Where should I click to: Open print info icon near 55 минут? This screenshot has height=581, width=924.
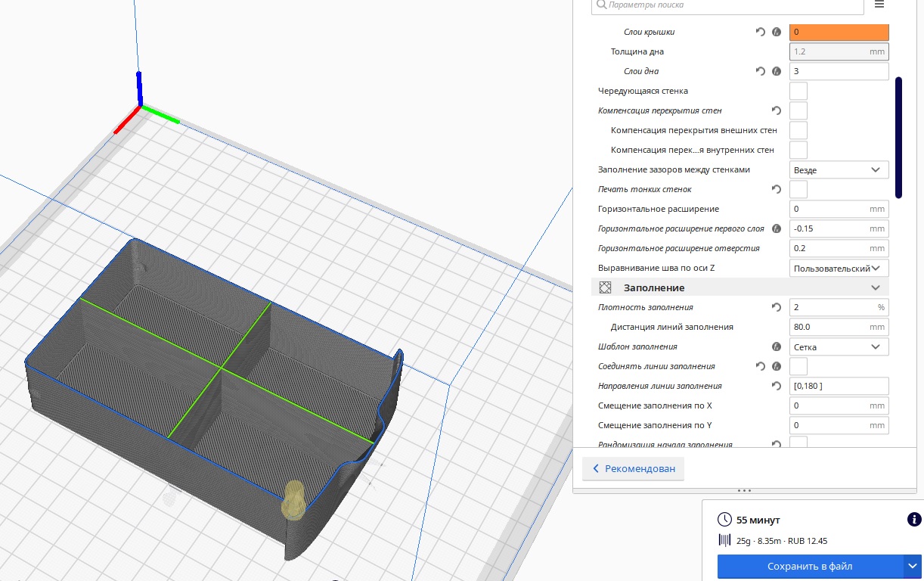pyautogui.click(x=913, y=520)
